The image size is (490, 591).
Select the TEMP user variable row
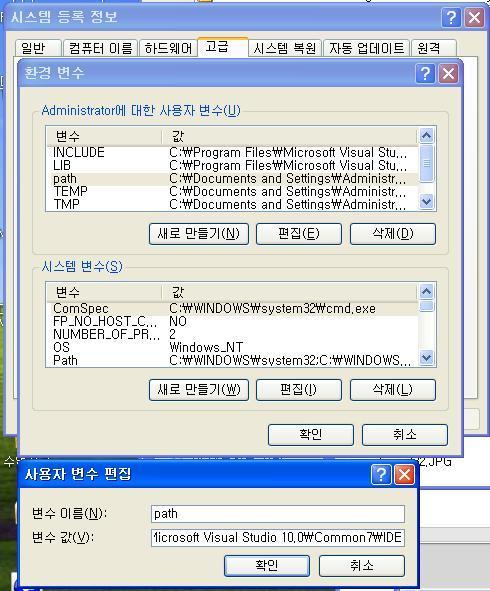pyautogui.click(x=232, y=191)
